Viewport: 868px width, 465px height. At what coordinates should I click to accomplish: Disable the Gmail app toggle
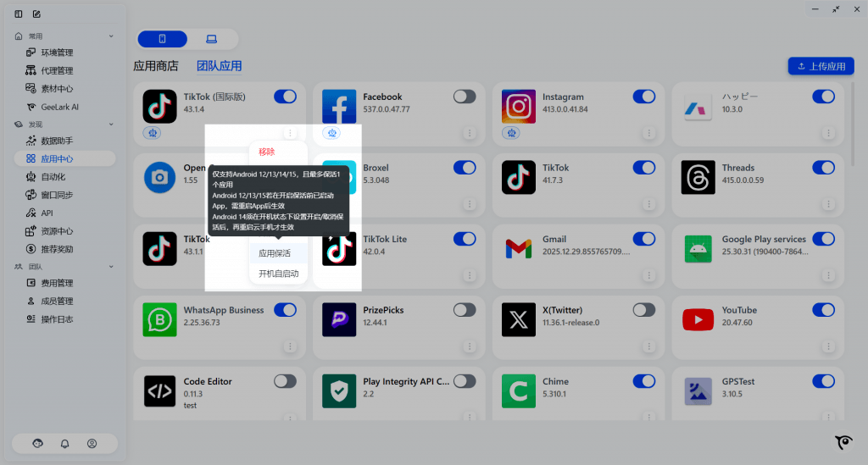pyautogui.click(x=644, y=239)
